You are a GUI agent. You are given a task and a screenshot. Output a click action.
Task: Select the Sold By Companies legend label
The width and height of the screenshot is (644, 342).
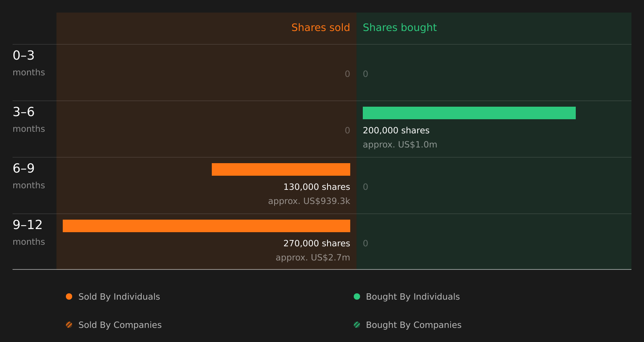120,325
